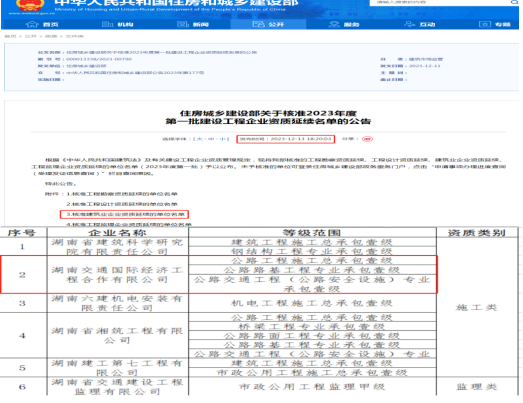Select cell 湖南六建机电安装有限责任公司
This screenshot has height=403, width=523.
click(117, 303)
